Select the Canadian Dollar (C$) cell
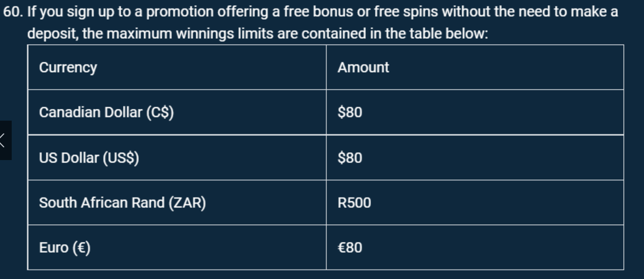 pos(106,112)
